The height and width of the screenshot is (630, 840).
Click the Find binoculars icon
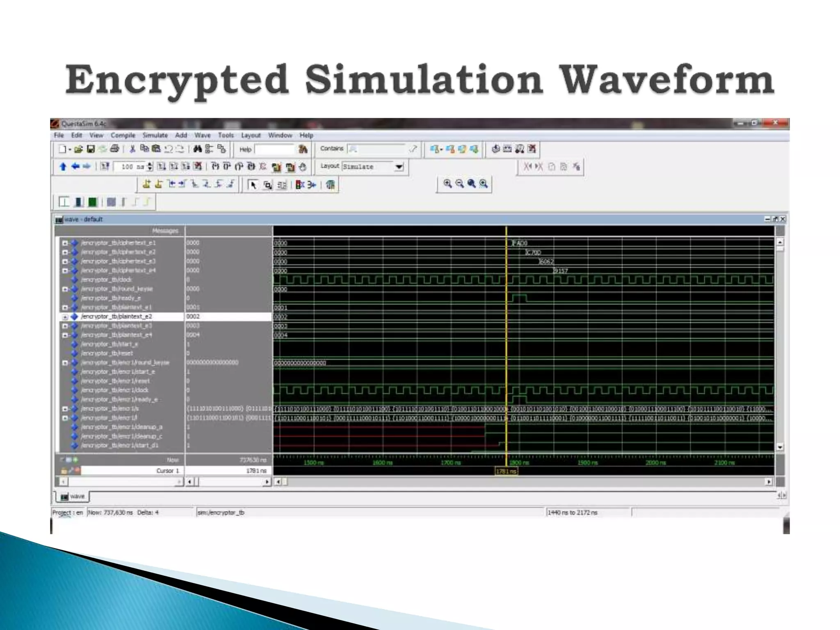click(197, 149)
